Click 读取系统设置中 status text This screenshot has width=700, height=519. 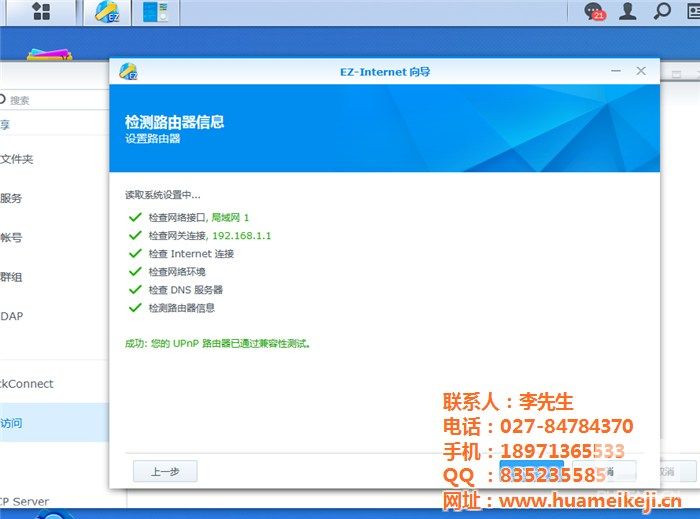pos(162,195)
